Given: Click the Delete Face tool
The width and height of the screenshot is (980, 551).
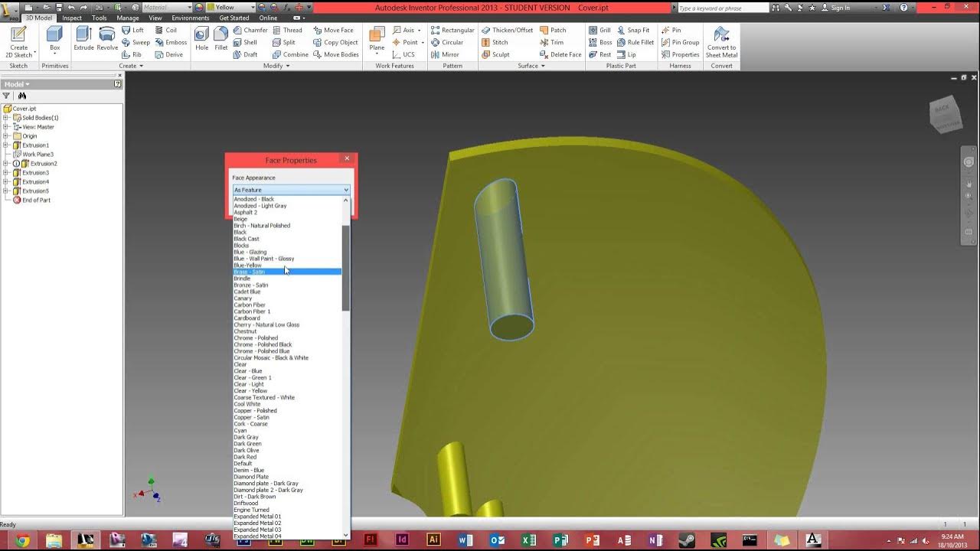Looking at the screenshot, I should 560,54.
